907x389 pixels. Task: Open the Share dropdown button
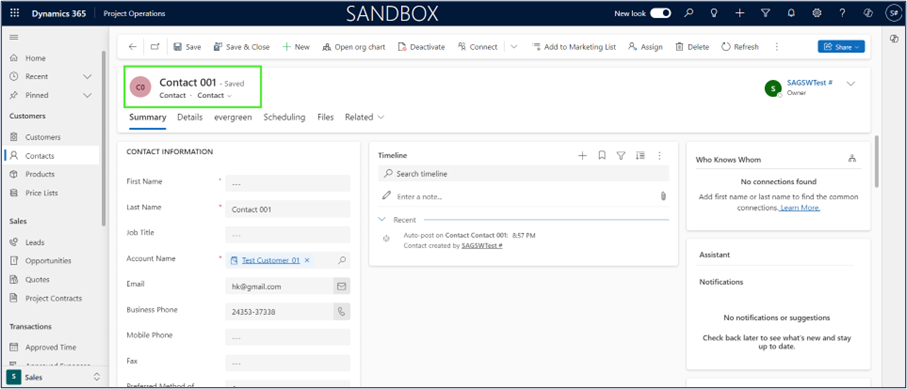841,46
